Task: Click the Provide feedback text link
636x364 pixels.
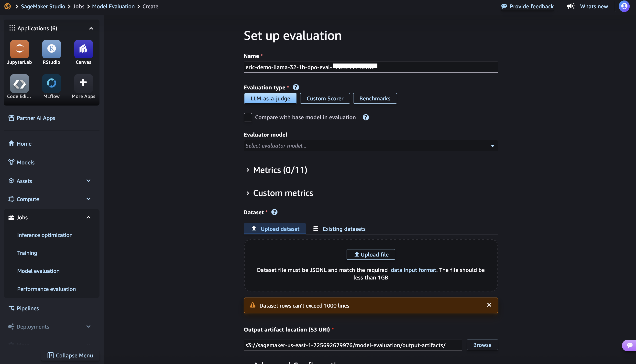Action: [531, 6]
